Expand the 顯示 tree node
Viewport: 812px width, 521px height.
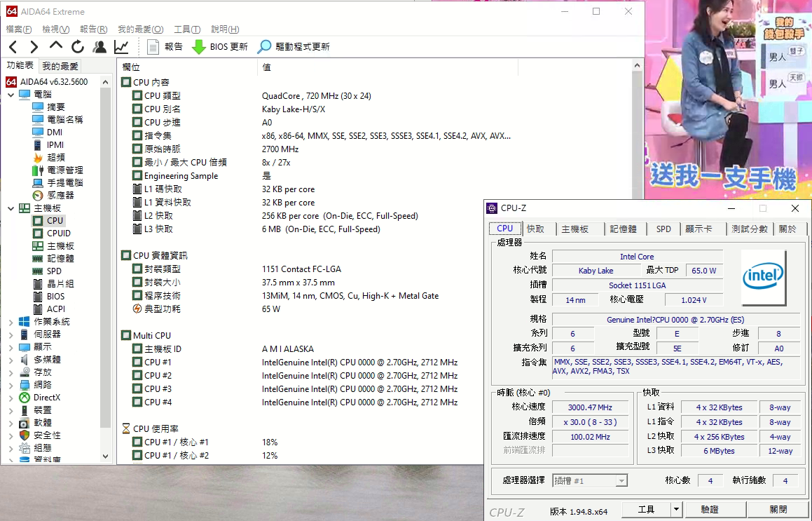pyautogui.click(x=11, y=347)
